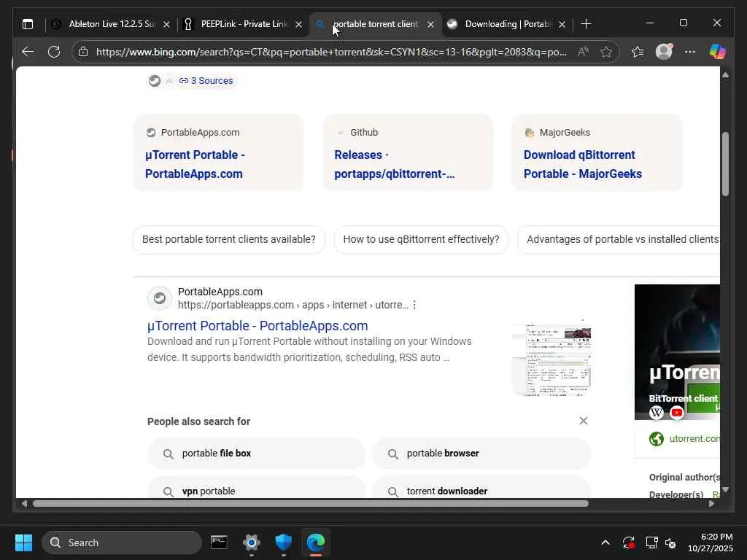Open µTorrent Portable - PortableApps.com search result

coord(258,326)
